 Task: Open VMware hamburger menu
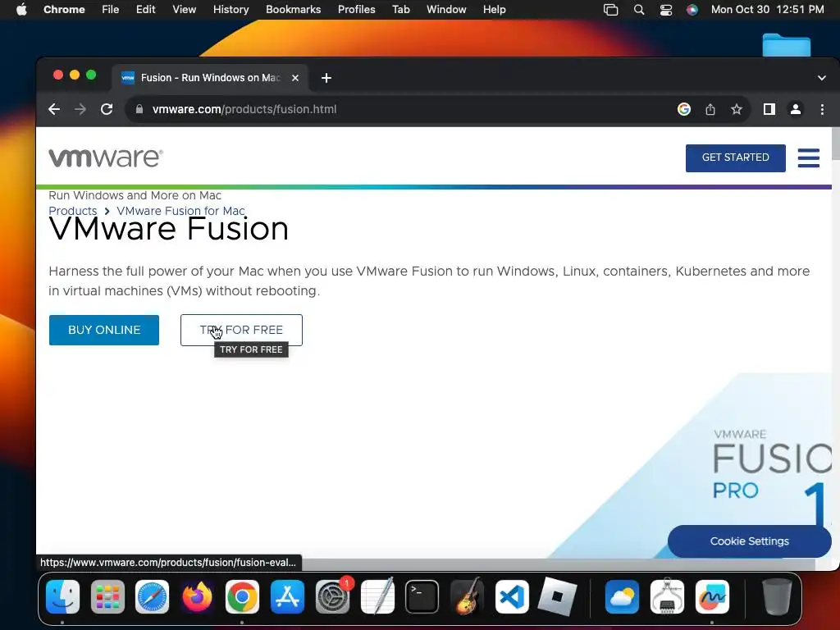coord(808,158)
